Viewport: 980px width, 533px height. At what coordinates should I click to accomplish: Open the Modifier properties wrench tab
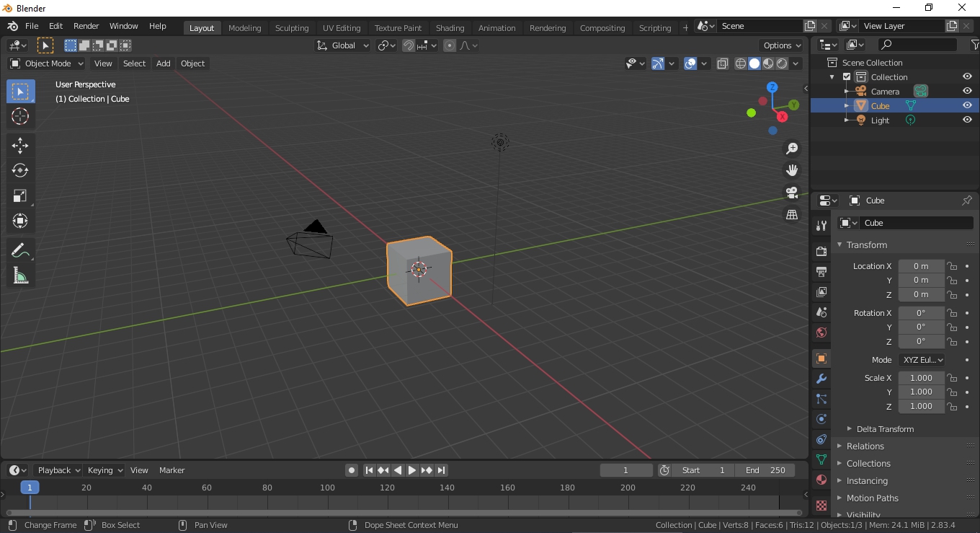(821, 379)
